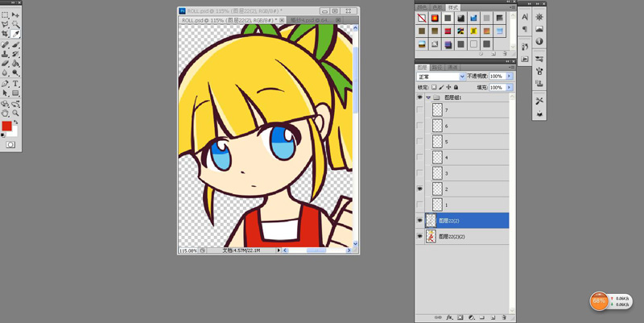Swap foreground and background colors
The height and width of the screenshot is (323, 644).
click(15, 122)
